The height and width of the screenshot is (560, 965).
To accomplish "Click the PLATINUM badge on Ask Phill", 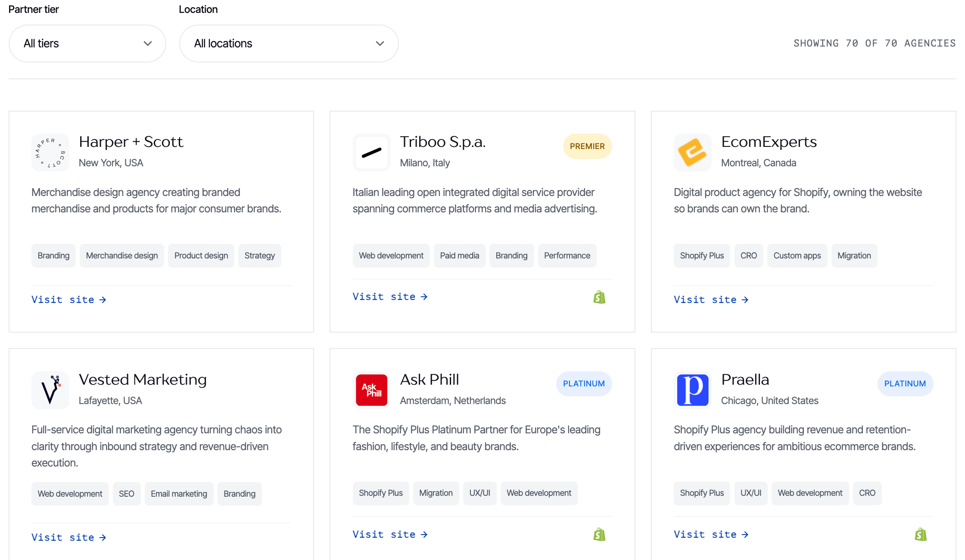I will (x=584, y=384).
